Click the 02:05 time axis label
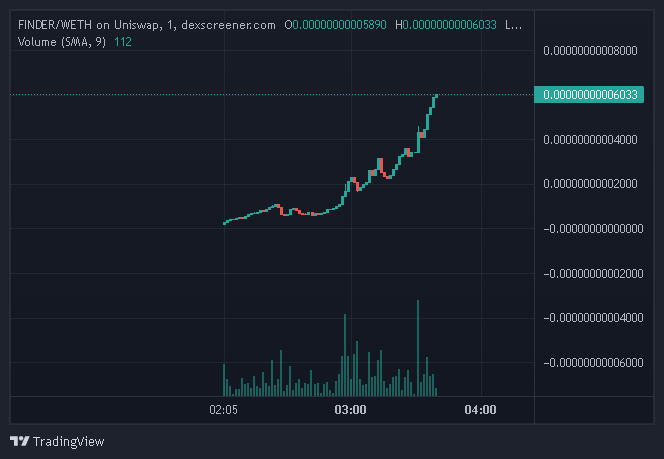 point(223,410)
